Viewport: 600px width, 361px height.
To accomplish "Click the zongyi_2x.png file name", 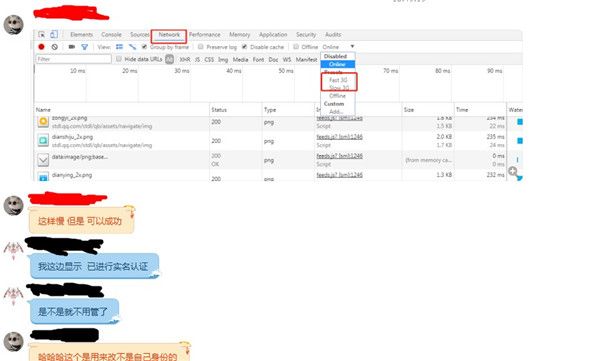I will pyautogui.click(x=69, y=118).
